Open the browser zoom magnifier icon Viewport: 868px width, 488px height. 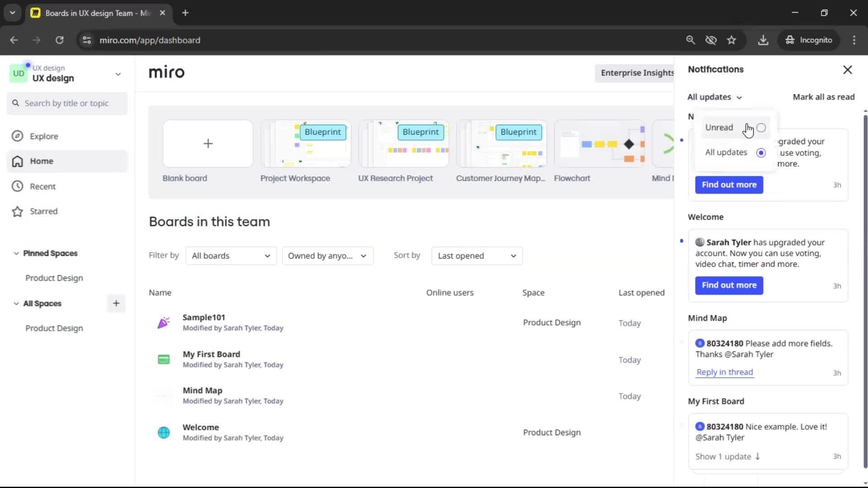point(690,40)
